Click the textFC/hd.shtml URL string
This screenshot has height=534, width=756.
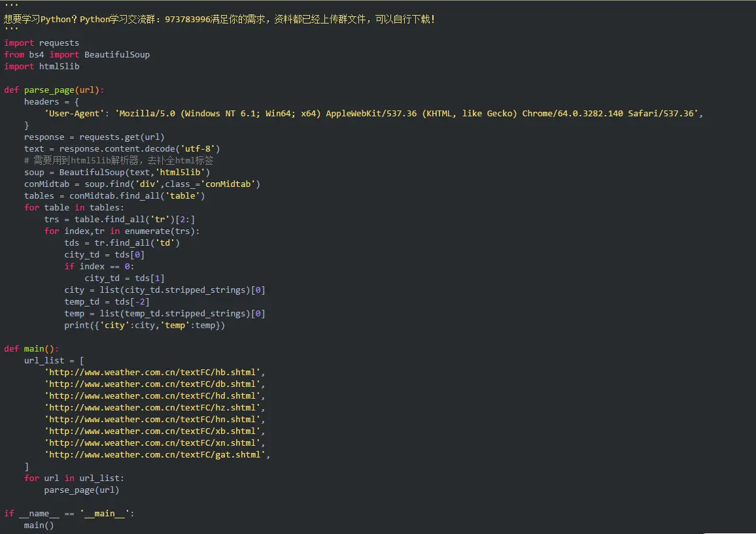pos(155,395)
